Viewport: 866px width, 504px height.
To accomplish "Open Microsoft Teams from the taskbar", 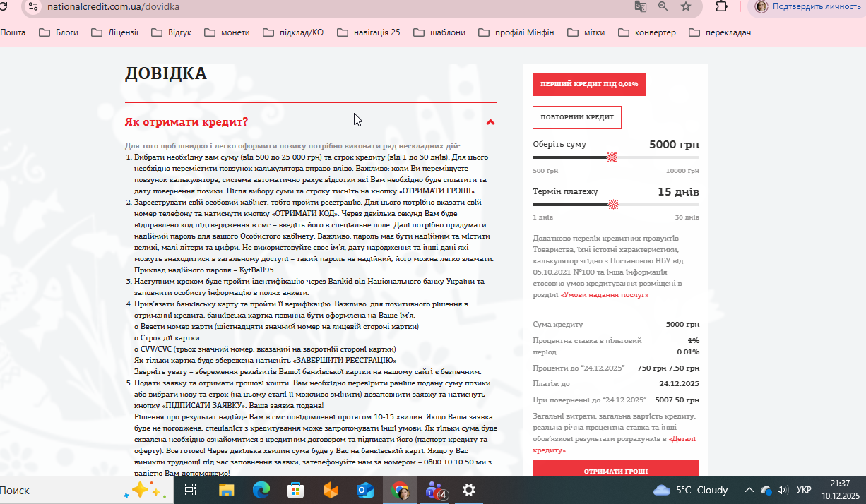I will click(x=435, y=489).
